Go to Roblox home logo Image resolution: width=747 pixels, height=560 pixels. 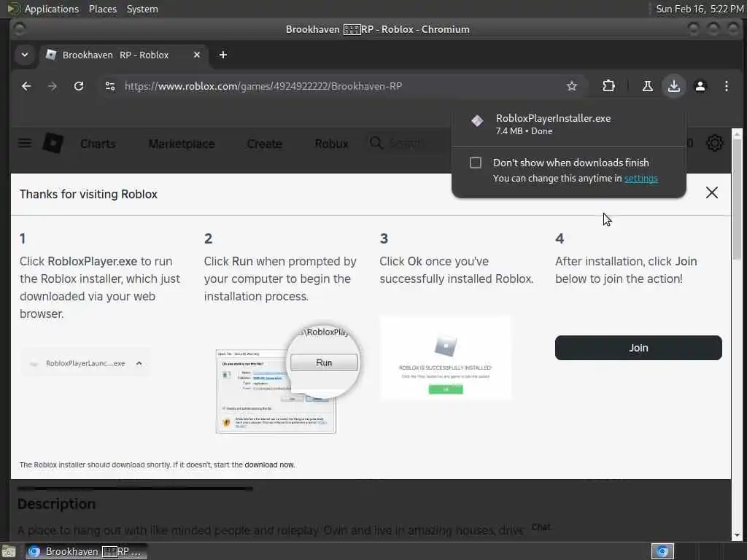53,143
